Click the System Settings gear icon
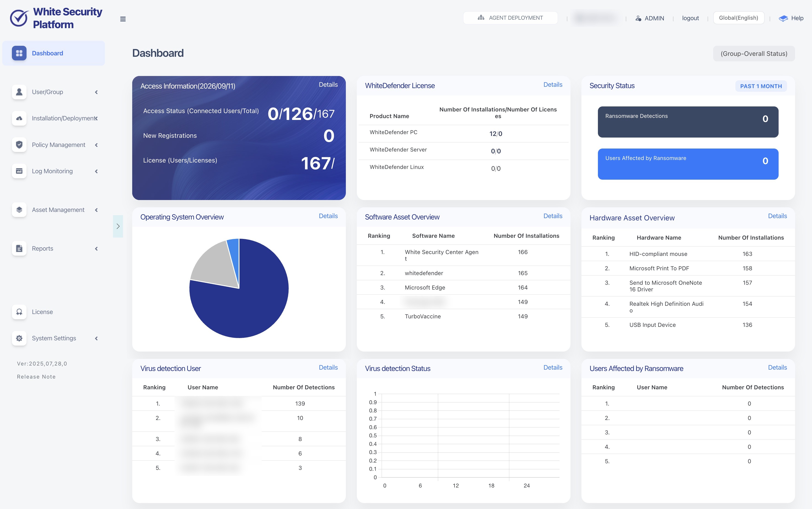The width and height of the screenshot is (812, 509). point(19,338)
